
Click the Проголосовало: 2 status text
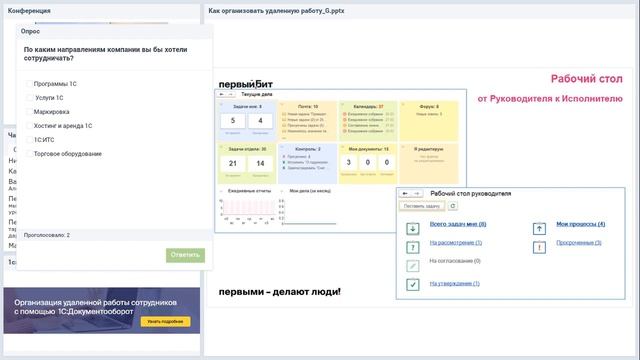click(x=47, y=235)
